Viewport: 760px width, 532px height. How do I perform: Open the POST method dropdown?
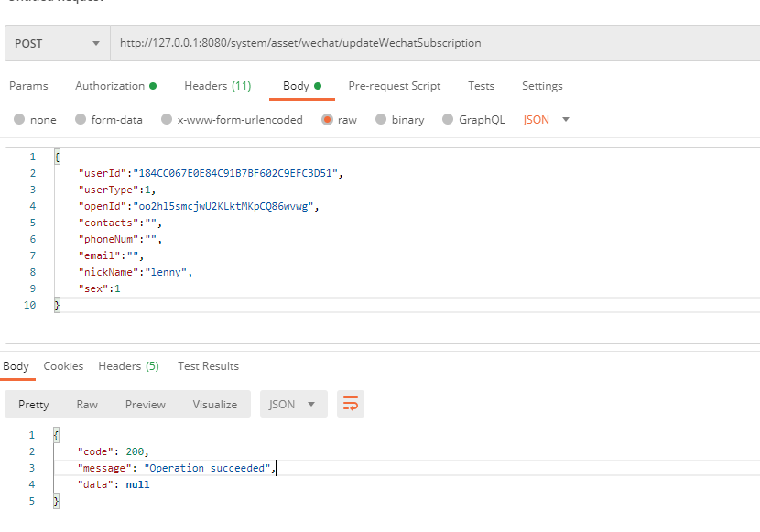[x=57, y=43]
